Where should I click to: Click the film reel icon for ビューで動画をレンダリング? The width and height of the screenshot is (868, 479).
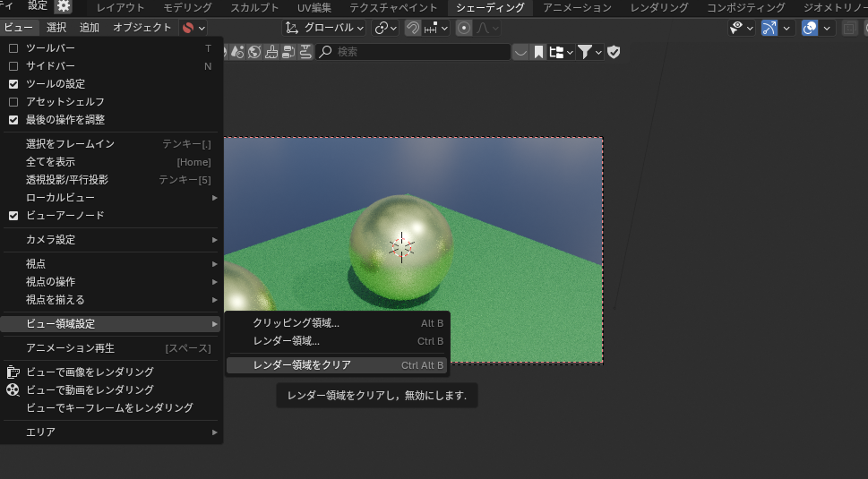(x=13, y=389)
